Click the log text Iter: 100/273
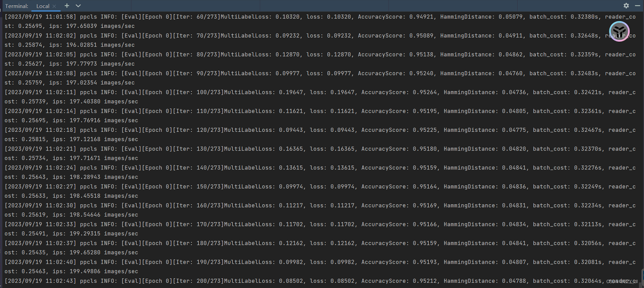This screenshot has width=644, height=288. [x=198, y=92]
